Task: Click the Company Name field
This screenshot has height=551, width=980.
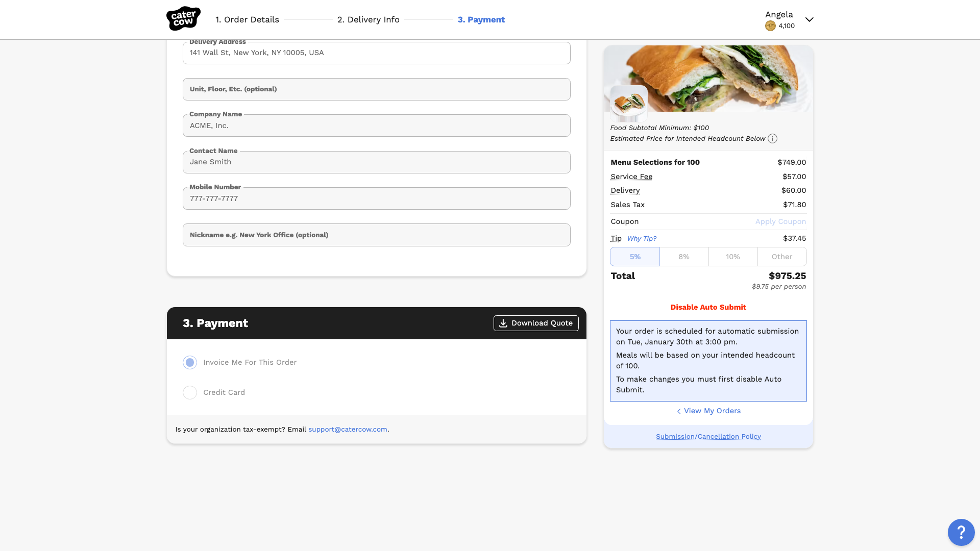Action: (377, 126)
